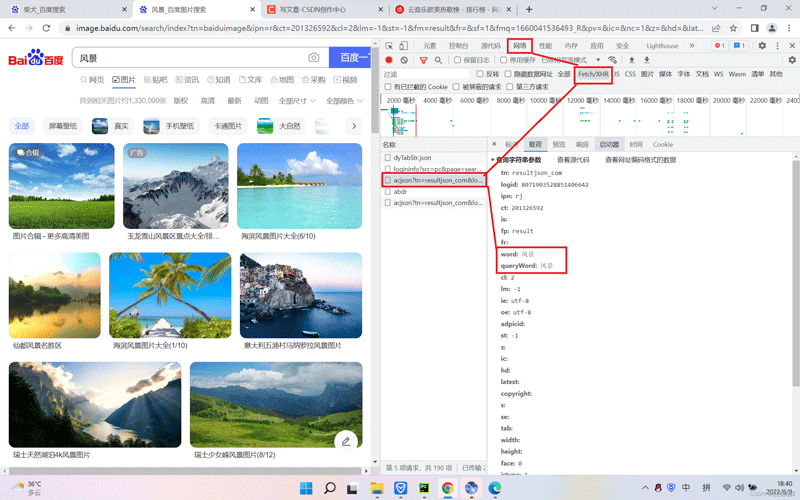
Task: Click the camera image search icon
Action: coord(314,58)
